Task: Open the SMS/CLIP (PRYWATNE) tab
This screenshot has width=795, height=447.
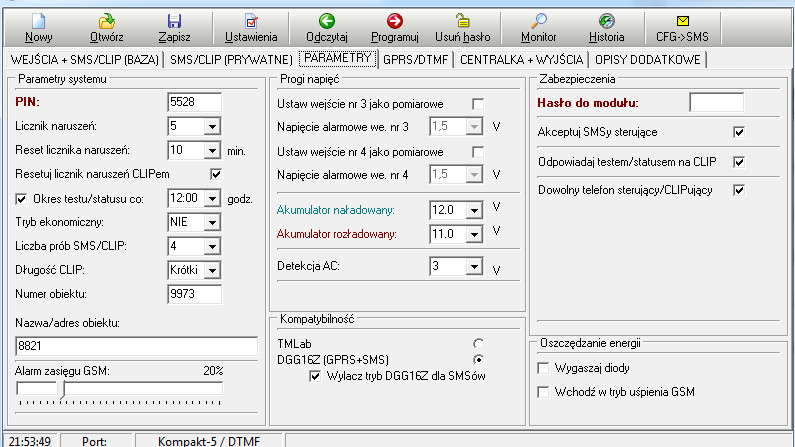Action: (231, 60)
